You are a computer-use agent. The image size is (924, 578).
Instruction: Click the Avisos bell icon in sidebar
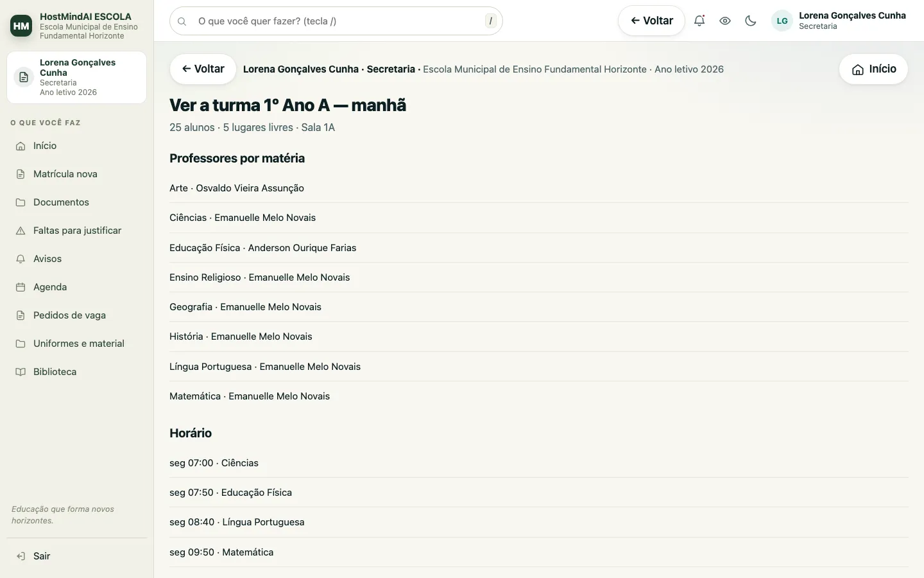tap(21, 259)
